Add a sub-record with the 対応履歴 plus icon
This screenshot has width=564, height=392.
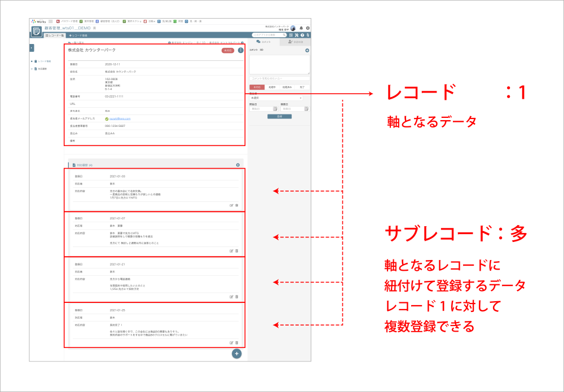click(238, 165)
